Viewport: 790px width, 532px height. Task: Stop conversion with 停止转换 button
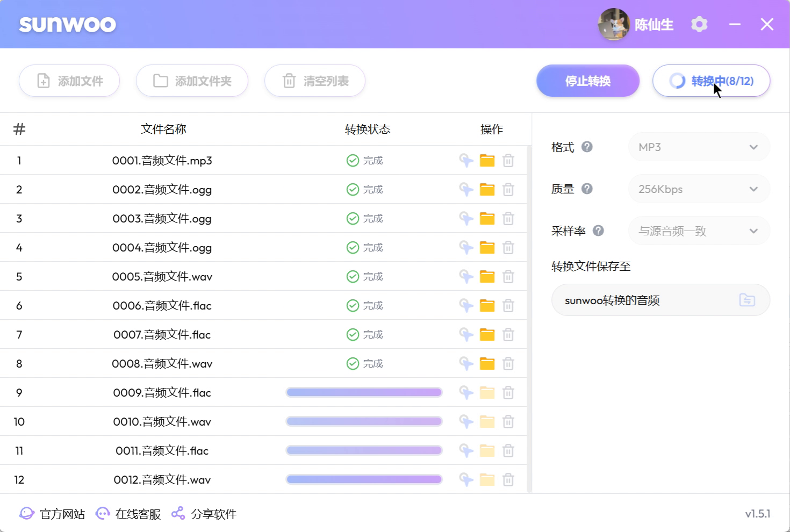coord(588,81)
